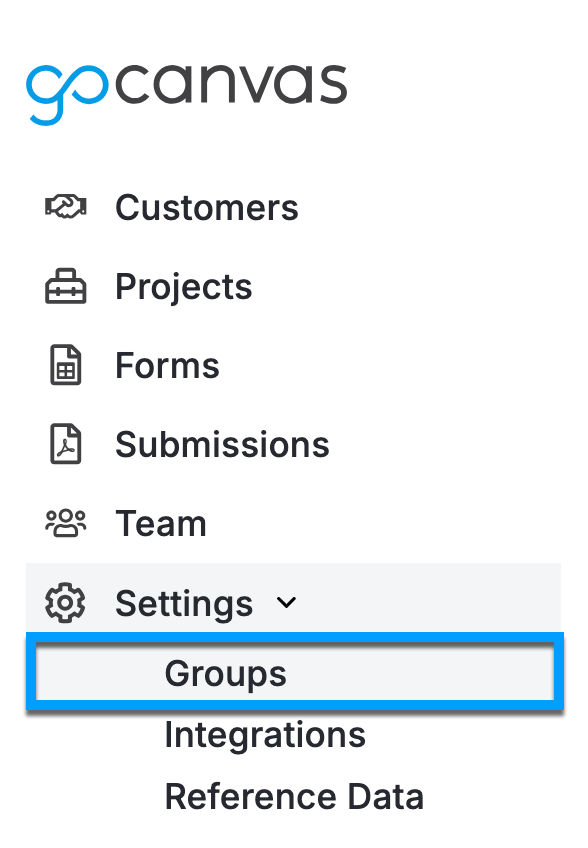Select the Projects briefcase icon
Viewport: 588px width, 848px height.
click(x=64, y=286)
